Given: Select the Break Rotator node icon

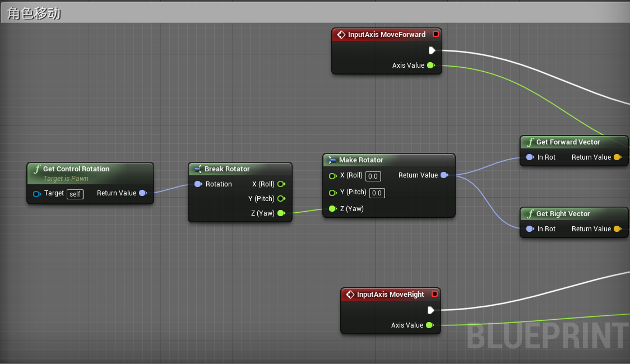Looking at the screenshot, I should 197,169.
